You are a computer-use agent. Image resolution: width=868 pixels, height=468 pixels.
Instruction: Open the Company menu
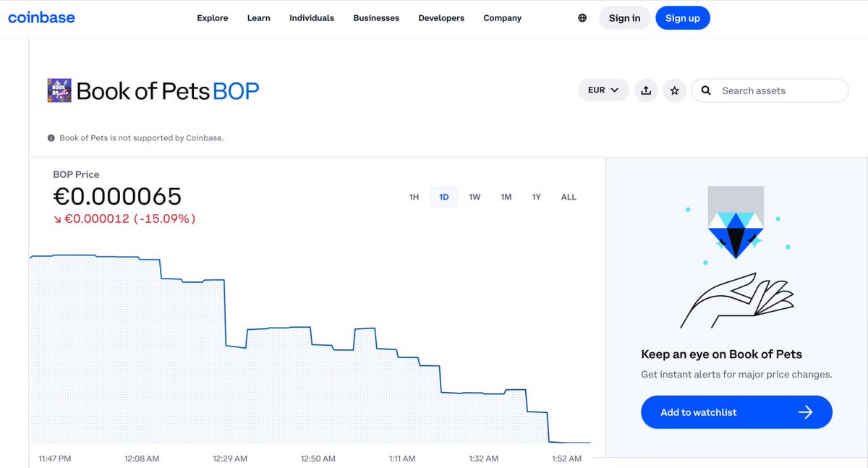503,18
